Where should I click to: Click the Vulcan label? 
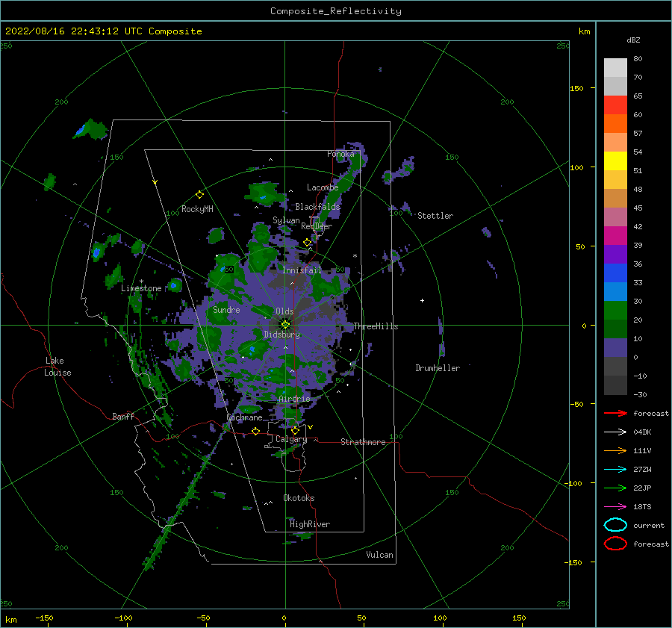[379, 555]
